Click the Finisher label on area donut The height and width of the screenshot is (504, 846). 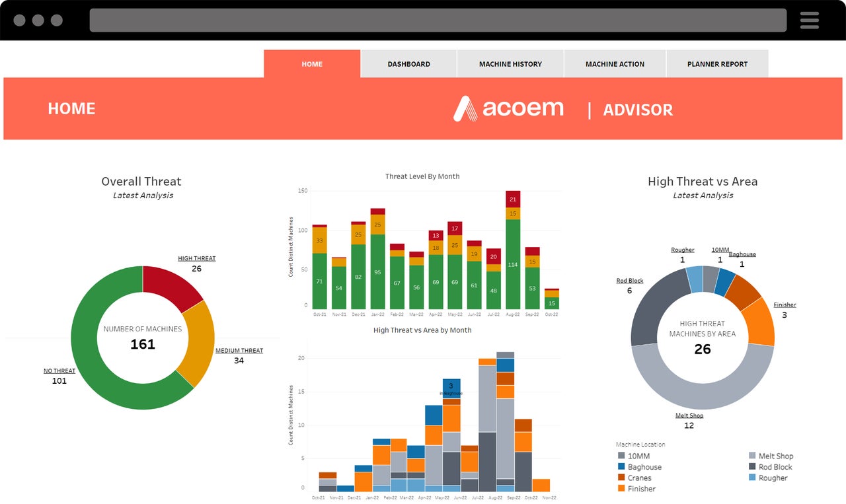(x=785, y=305)
